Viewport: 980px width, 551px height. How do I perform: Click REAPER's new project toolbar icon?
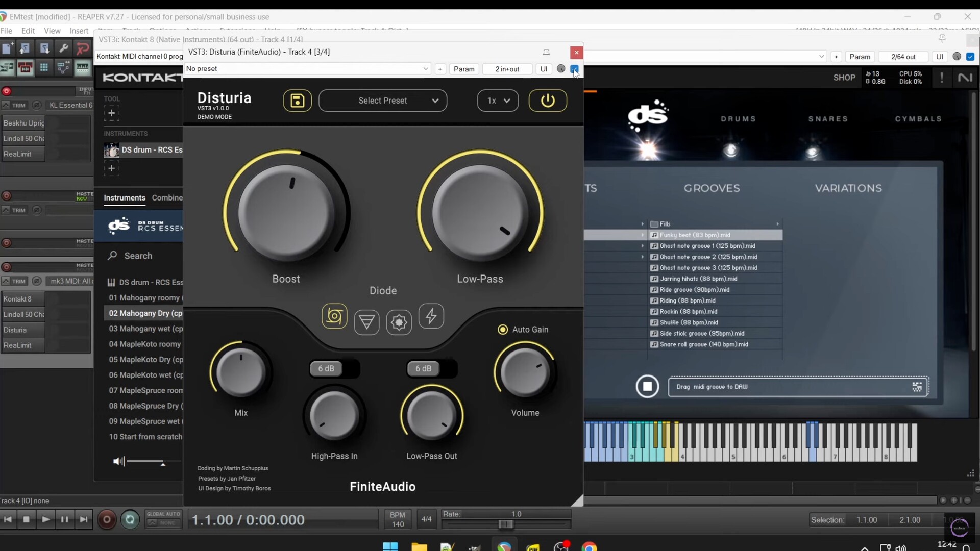tap(7, 48)
